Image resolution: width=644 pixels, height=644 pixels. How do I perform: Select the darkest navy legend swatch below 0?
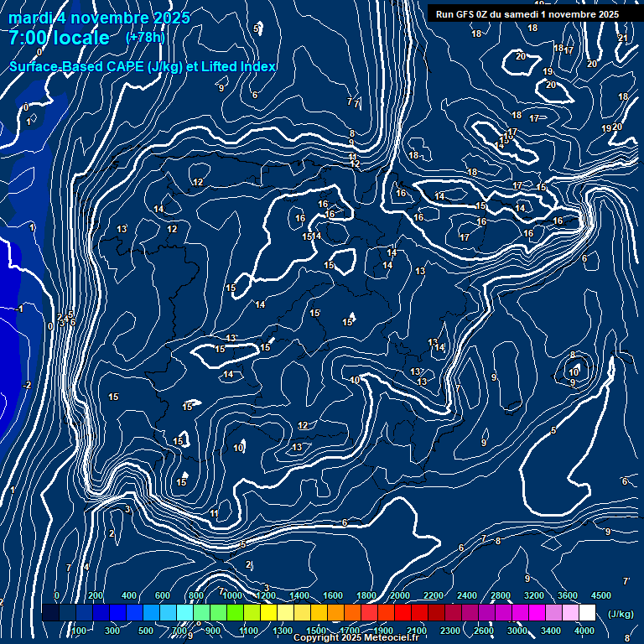[50, 612]
